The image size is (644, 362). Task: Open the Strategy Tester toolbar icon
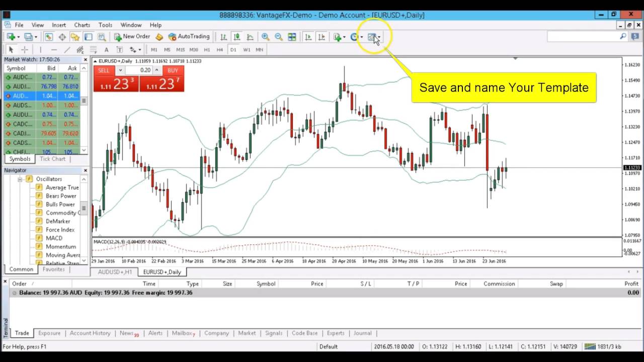click(102, 37)
